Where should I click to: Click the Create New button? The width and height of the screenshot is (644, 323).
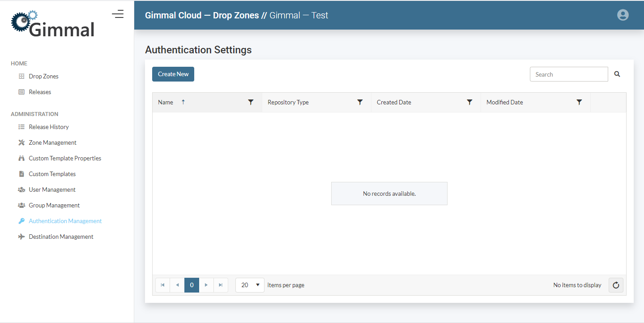173,74
